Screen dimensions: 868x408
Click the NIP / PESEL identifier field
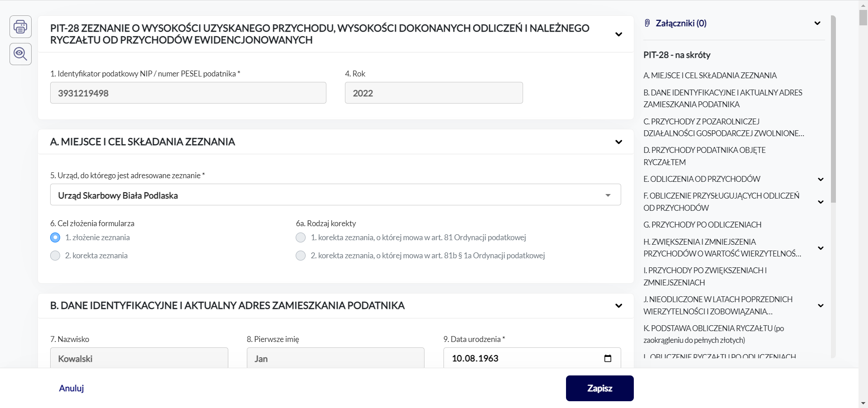tap(188, 93)
